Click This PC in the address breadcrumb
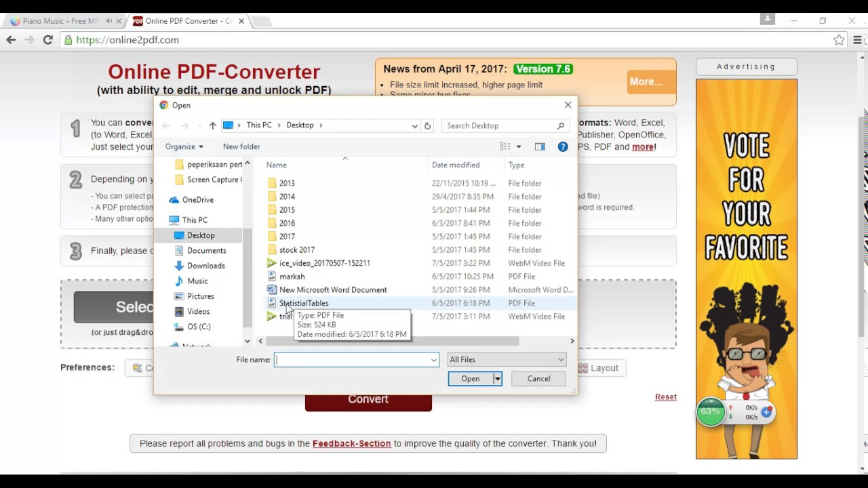Viewport: 868px width, 488px height. [x=259, y=125]
